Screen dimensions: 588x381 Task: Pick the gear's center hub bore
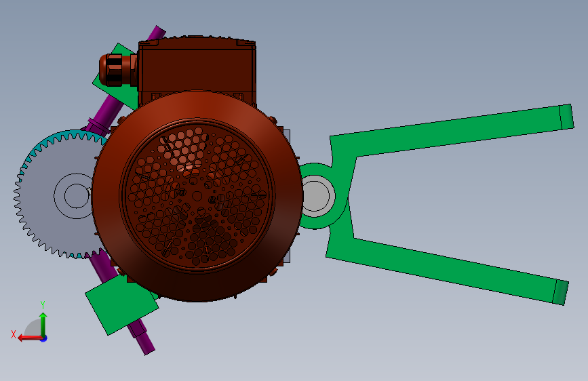pos(76,196)
